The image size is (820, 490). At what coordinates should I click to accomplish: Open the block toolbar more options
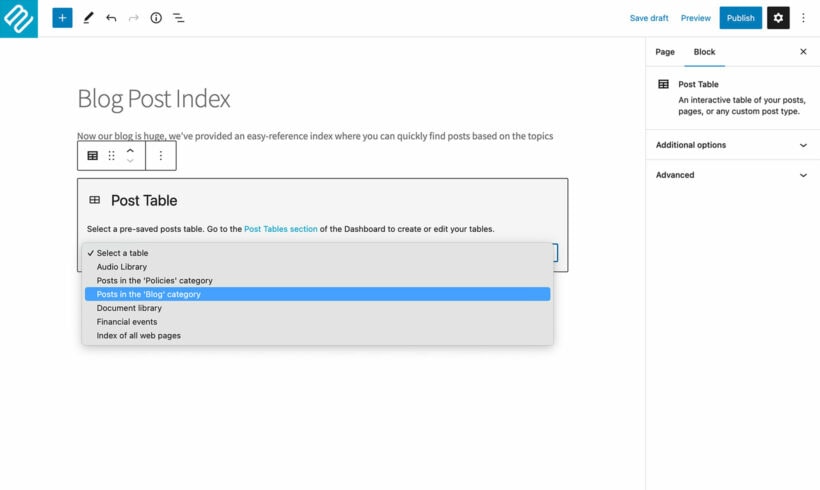tap(161, 156)
